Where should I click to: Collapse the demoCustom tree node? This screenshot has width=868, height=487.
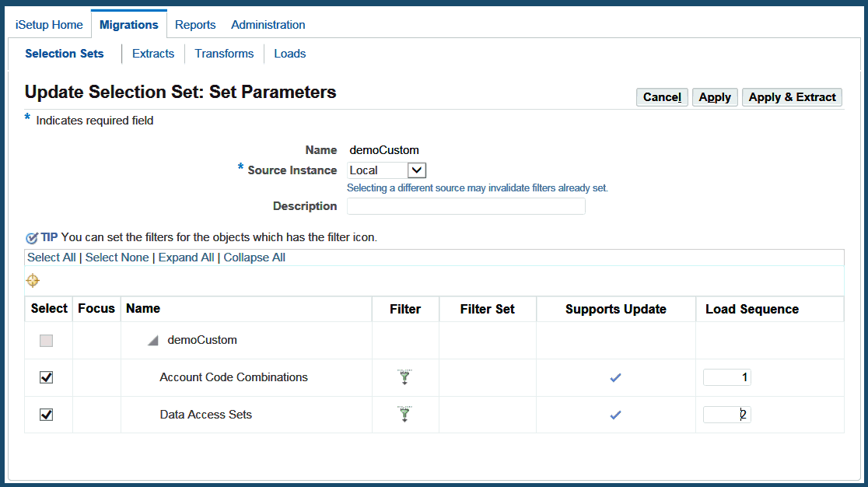[x=153, y=341]
